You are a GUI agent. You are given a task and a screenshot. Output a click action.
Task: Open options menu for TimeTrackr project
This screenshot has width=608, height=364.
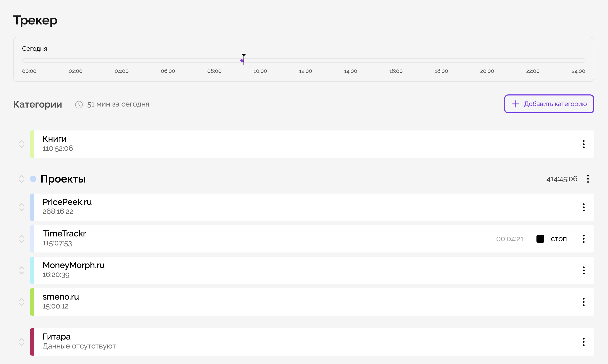(x=584, y=239)
